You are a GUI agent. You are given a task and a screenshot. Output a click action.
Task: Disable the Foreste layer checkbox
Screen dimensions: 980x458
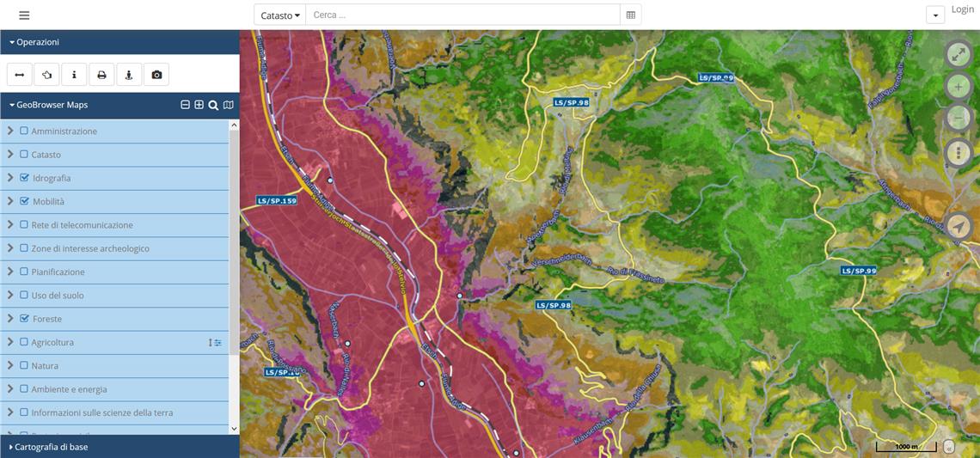(x=24, y=319)
